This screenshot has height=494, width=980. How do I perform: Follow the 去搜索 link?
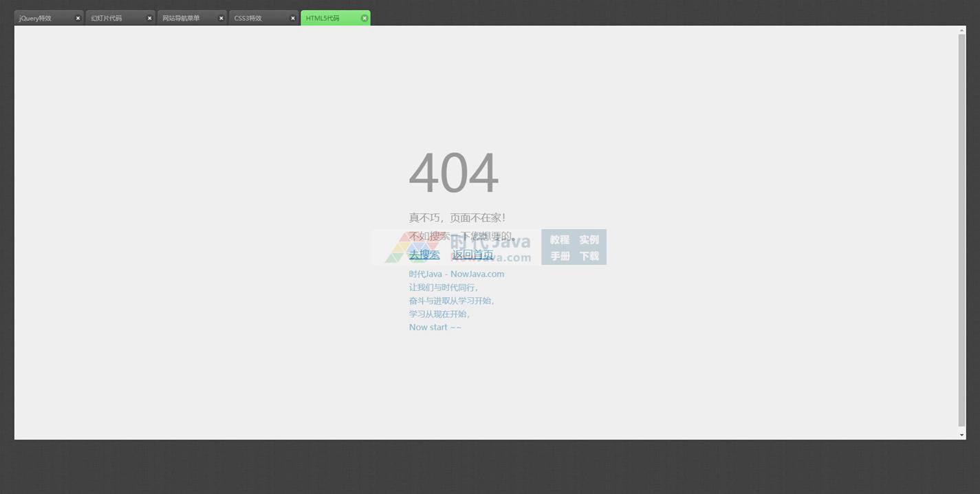(x=424, y=255)
